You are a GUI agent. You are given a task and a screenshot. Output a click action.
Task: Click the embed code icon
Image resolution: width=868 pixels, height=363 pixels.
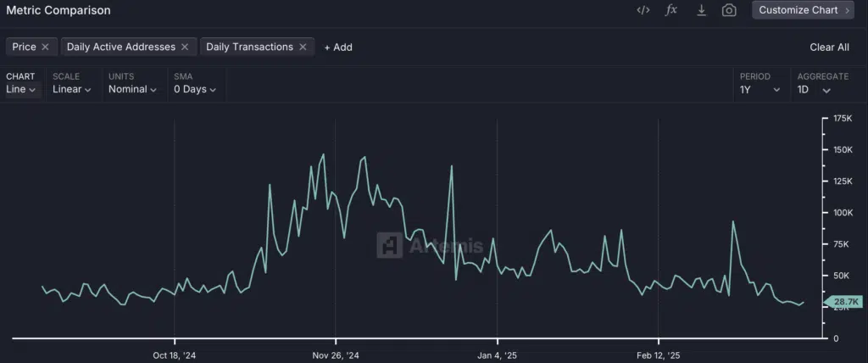tap(643, 10)
